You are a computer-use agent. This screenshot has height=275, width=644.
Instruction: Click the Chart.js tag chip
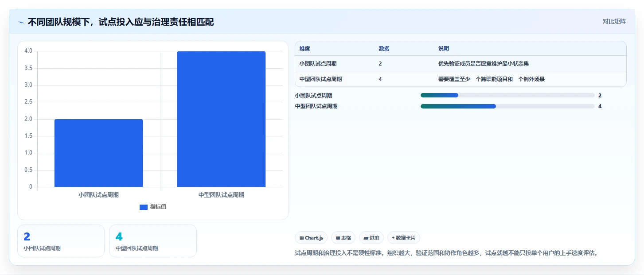pos(311,238)
